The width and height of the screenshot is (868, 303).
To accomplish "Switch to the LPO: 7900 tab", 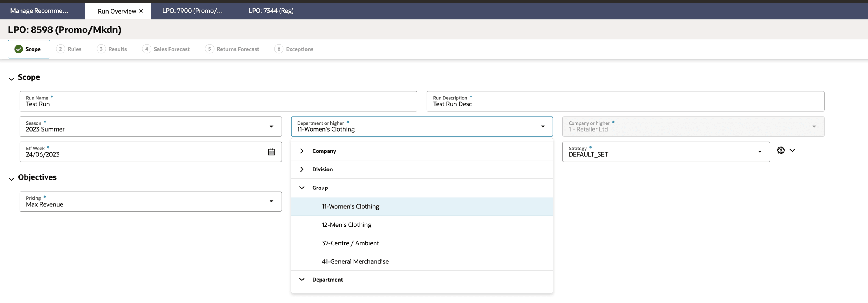I will coord(192,11).
